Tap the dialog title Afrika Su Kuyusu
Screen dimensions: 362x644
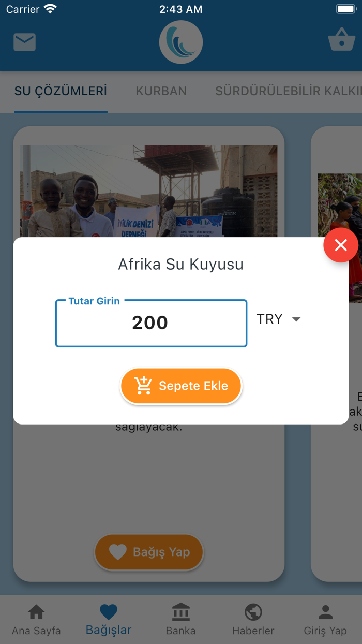tap(181, 265)
